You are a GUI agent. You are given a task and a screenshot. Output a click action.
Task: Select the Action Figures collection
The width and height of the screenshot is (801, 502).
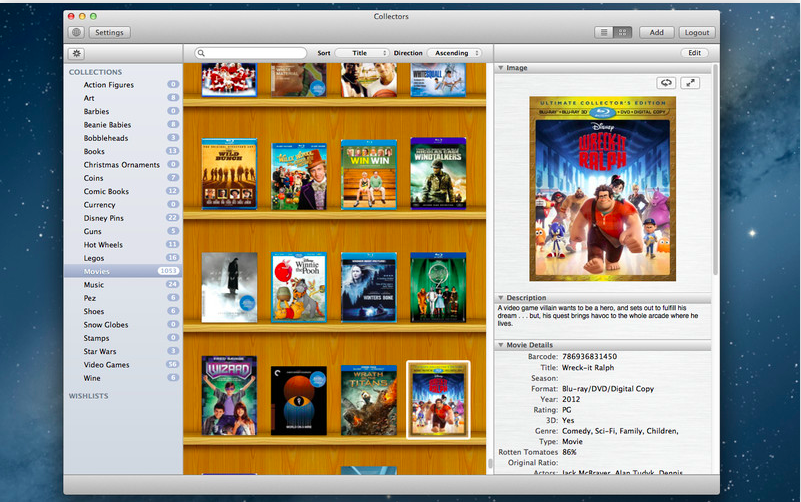[x=123, y=85]
